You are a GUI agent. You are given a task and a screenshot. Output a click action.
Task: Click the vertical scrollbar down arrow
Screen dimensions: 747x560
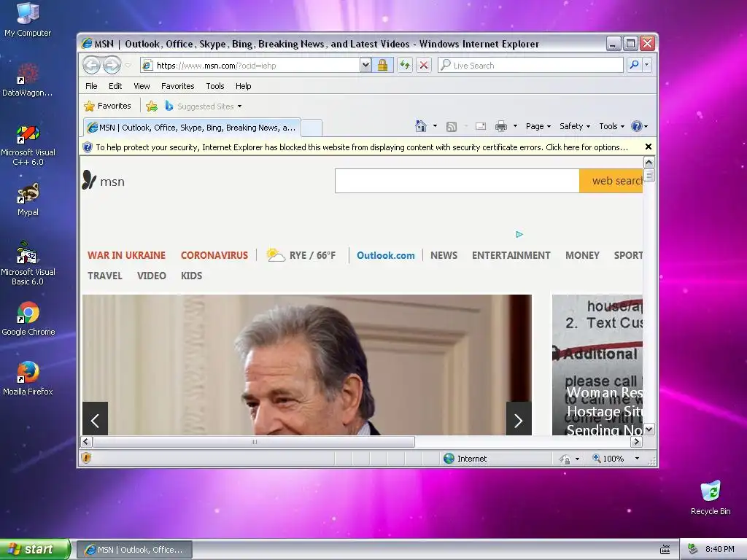pos(649,429)
